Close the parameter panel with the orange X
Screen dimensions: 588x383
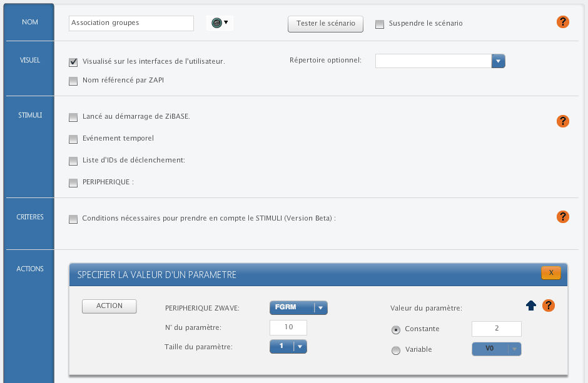pyautogui.click(x=550, y=273)
